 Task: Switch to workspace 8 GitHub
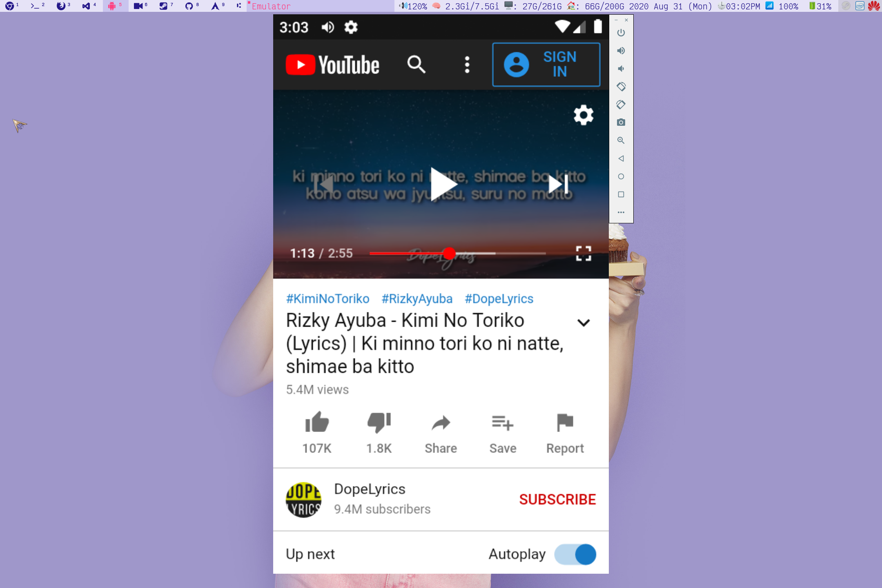pyautogui.click(x=192, y=6)
